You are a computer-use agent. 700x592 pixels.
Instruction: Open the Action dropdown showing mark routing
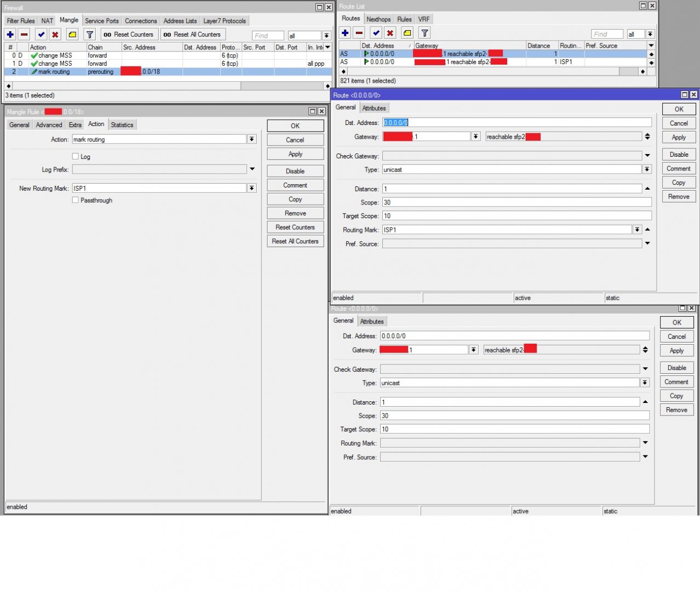click(252, 139)
